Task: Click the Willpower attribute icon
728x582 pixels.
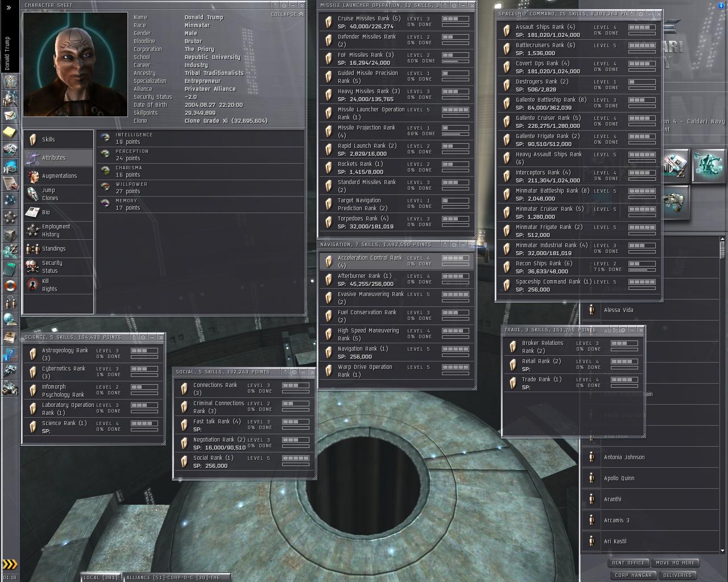Action: click(105, 188)
